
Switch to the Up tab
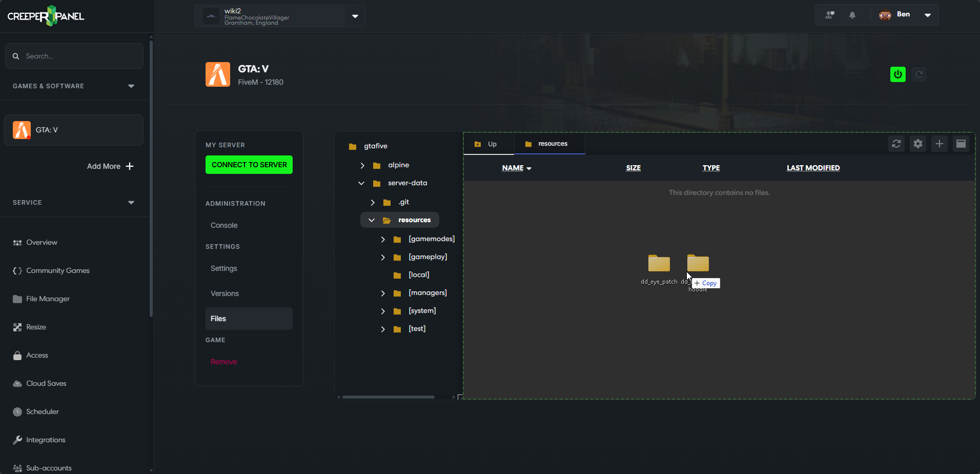pos(488,144)
